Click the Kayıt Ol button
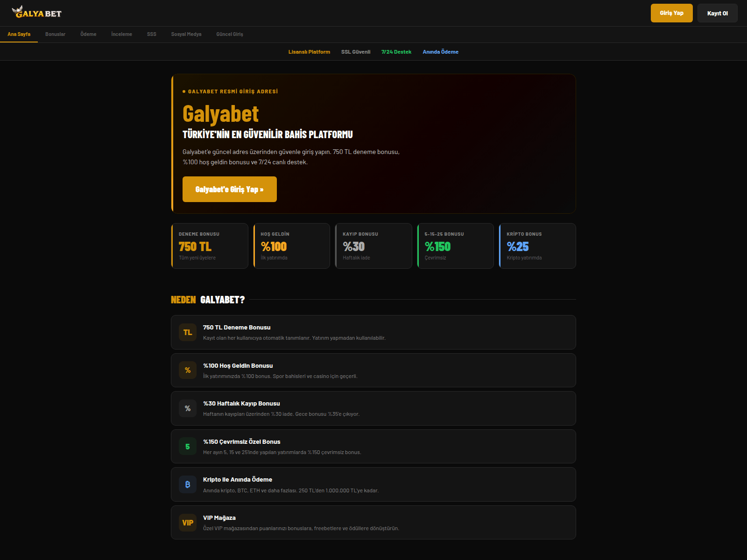 [718, 13]
